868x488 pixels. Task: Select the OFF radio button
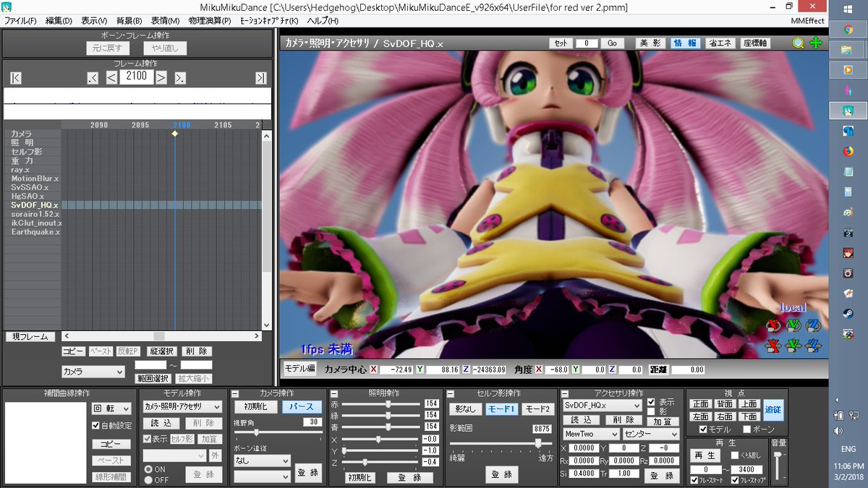click(x=149, y=480)
